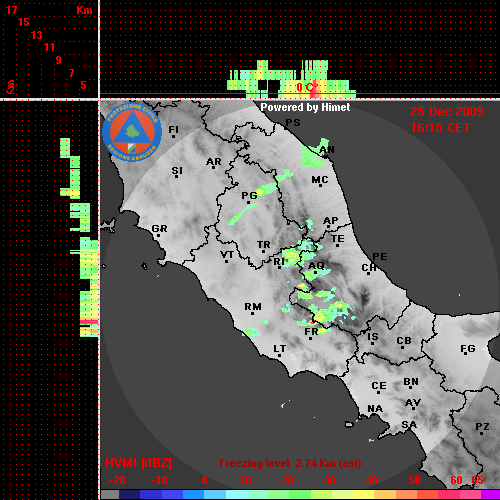Click the Protezione Civile Regione Abruzzo logo
This screenshot has height=500, width=500.
132,133
